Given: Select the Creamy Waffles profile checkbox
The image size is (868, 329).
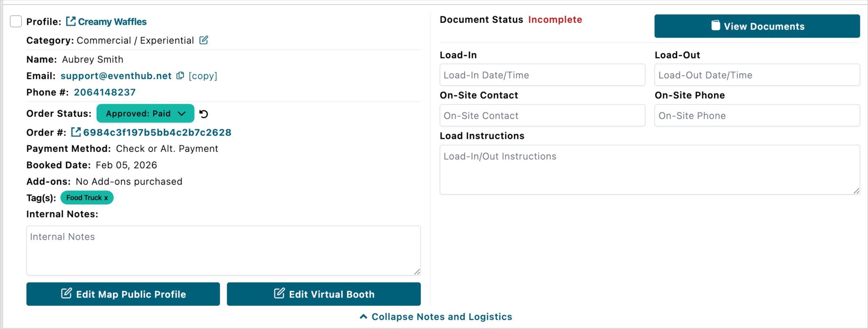Looking at the screenshot, I should coord(16,22).
